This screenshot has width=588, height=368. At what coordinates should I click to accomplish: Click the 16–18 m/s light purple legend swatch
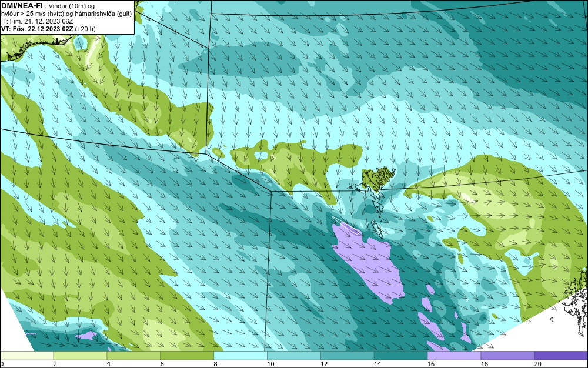pos(454,355)
